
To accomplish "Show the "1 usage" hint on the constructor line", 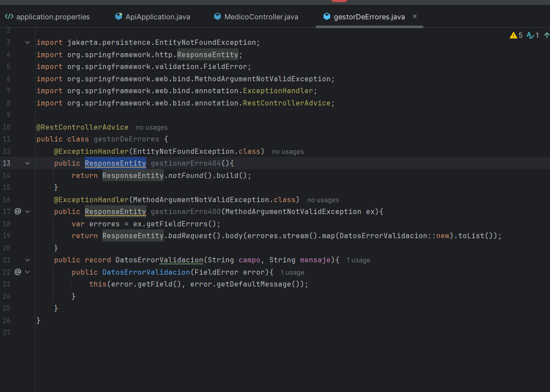I will 292,272.
